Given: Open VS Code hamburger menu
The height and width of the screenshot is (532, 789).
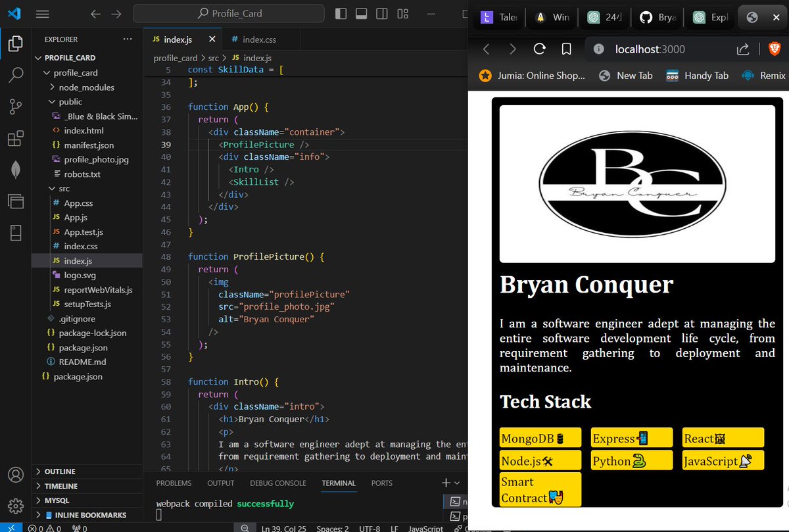Looking at the screenshot, I should 42,14.
